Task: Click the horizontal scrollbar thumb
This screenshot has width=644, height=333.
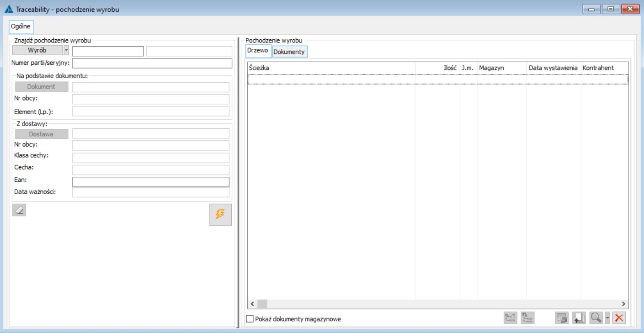Action: (262, 304)
